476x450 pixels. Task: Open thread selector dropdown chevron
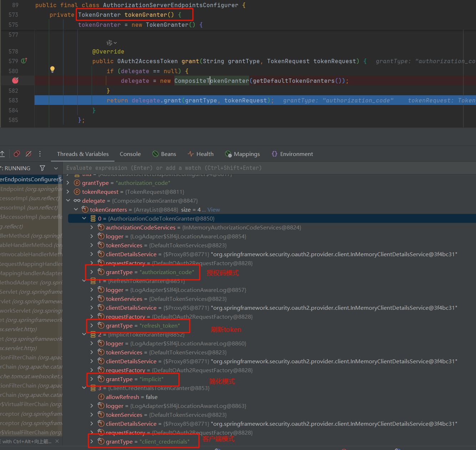[56, 168]
